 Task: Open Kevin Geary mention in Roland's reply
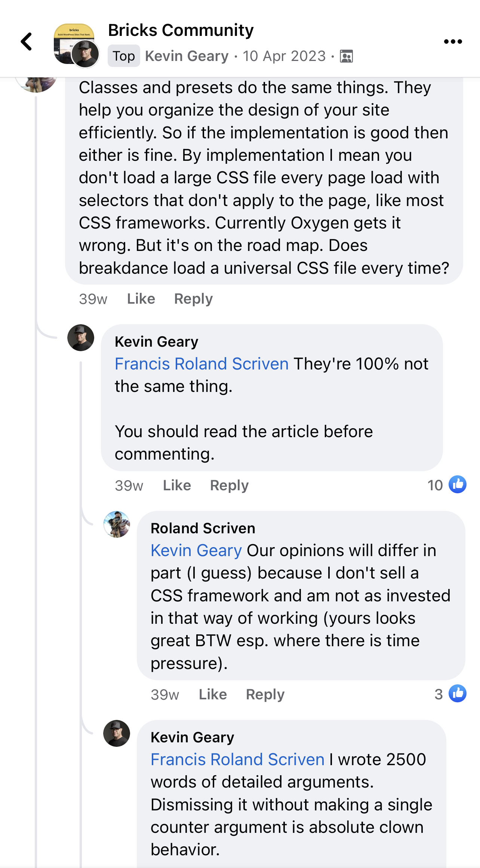[x=196, y=550]
